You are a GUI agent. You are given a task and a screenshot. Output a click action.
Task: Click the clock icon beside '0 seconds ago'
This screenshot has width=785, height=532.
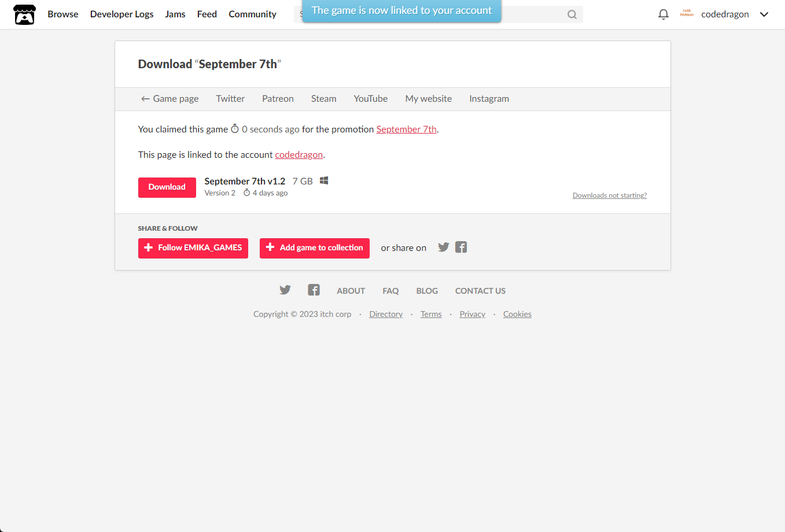coord(235,129)
